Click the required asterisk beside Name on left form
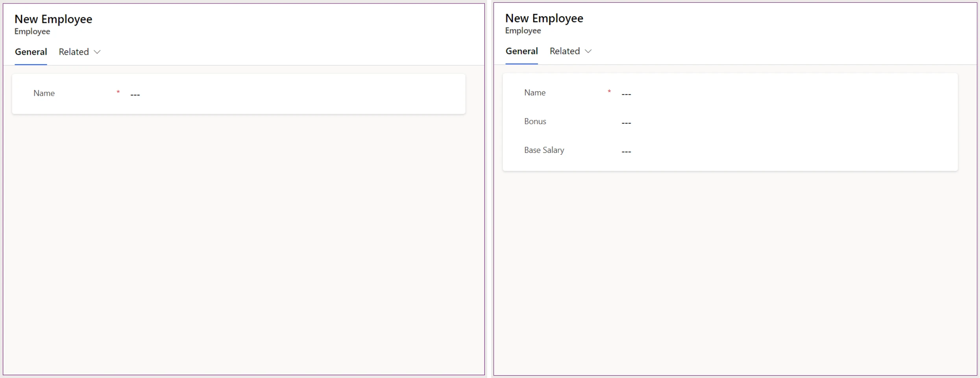The image size is (980, 378). [x=118, y=92]
